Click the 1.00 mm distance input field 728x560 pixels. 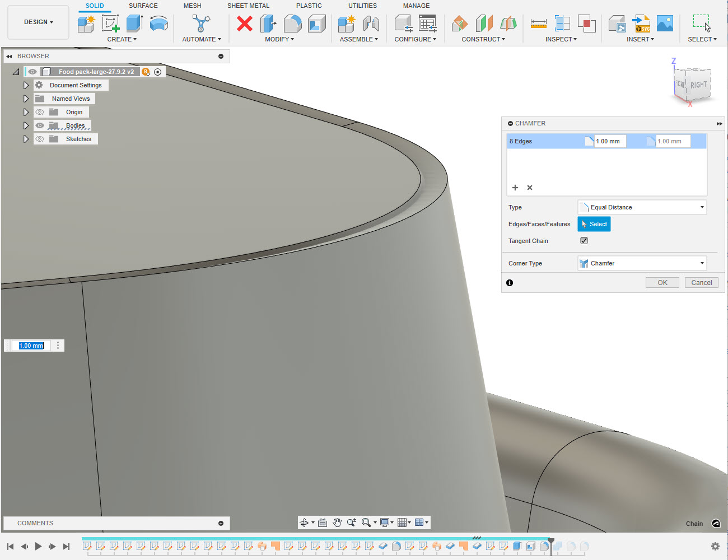point(610,141)
